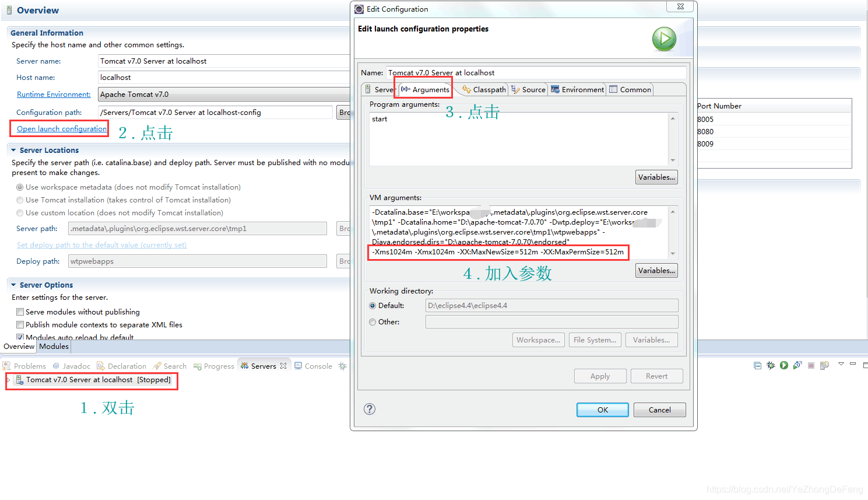Click the scroll up arrow in Program arguments
The image size is (868, 500).
click(673, 118)
